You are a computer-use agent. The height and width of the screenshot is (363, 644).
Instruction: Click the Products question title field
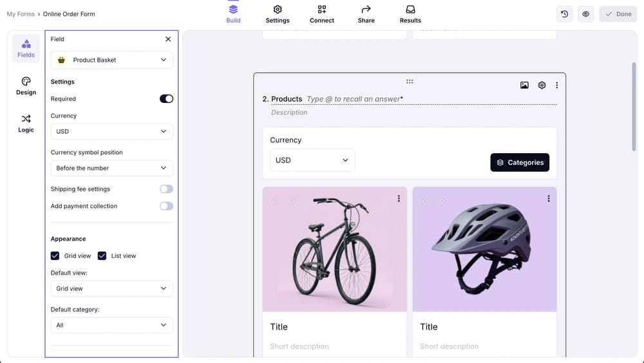[414, 99]
